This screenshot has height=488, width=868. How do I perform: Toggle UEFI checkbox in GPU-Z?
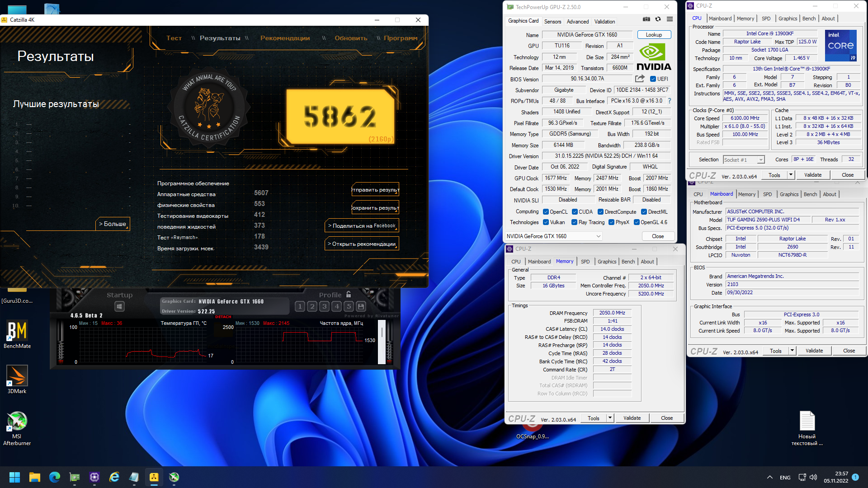click(653, 79)
